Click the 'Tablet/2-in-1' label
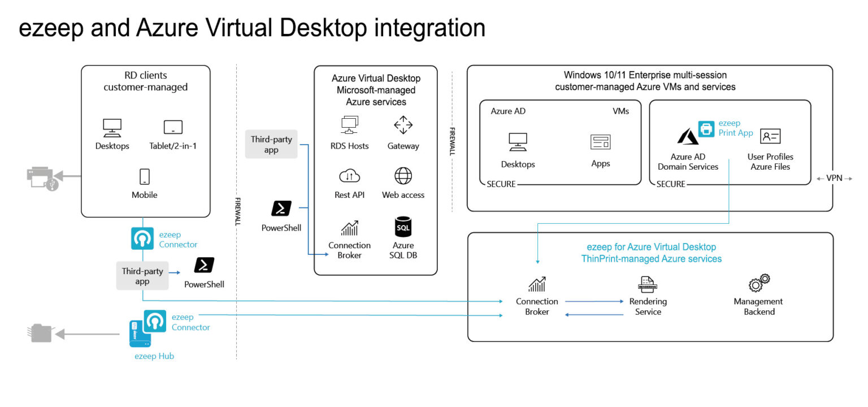This screenshot has height=407, width=868. [x=173, y=146]
